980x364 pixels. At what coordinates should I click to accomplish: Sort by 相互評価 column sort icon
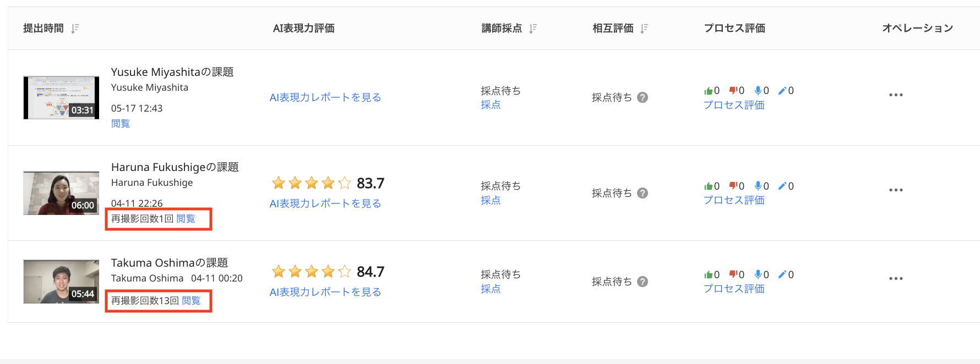[x=644, y=29]
